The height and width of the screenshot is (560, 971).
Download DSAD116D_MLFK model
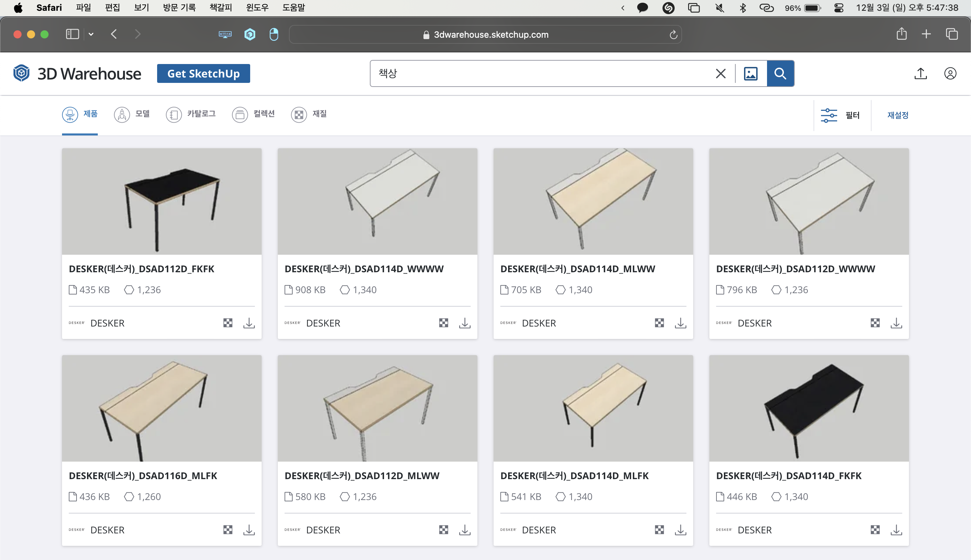click(249, 530)
